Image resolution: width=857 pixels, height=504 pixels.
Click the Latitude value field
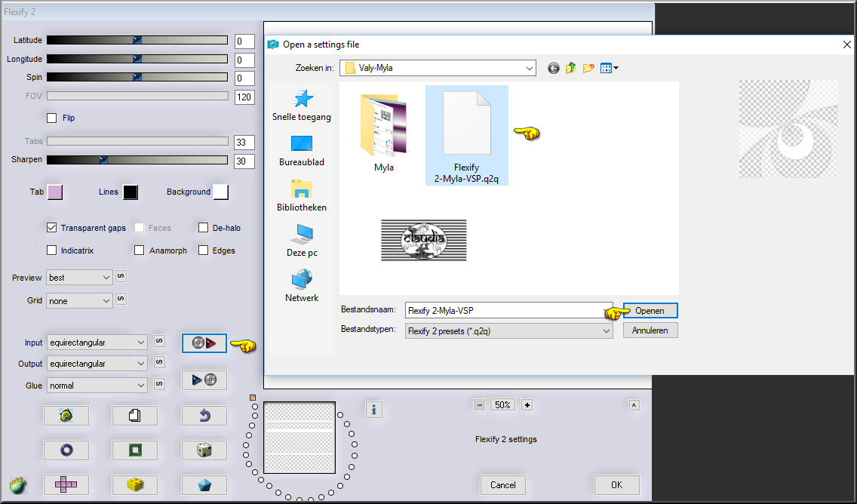244,41
